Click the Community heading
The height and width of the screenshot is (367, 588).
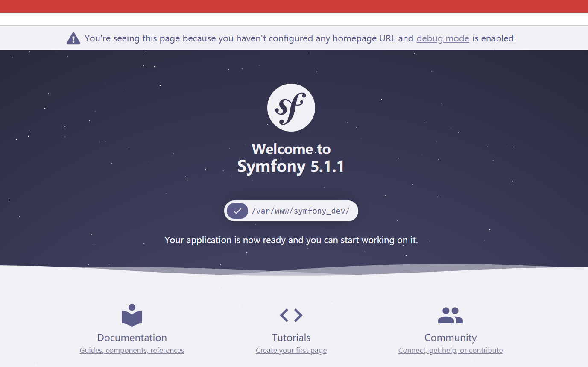[451, 338]
